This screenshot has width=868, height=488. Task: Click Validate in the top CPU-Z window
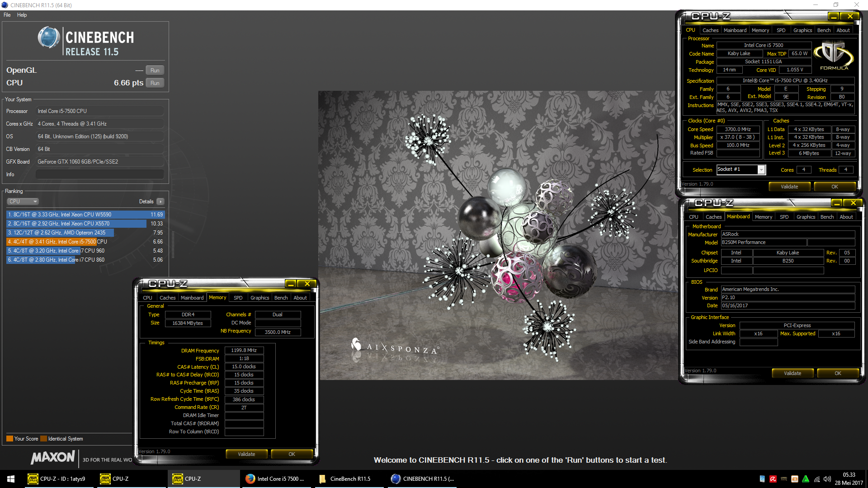(x=789, y=187)
